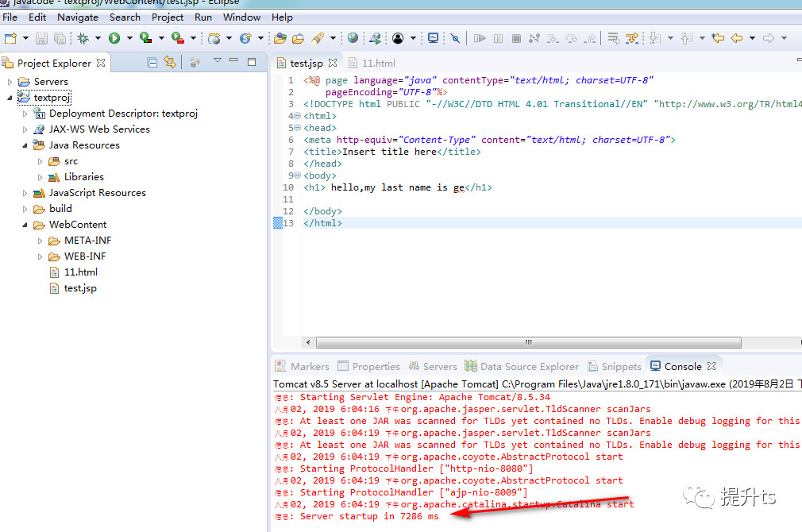Click the editor horizontal scrollbar thumb
The image size is (802, 532).
(x=528, y=342)
